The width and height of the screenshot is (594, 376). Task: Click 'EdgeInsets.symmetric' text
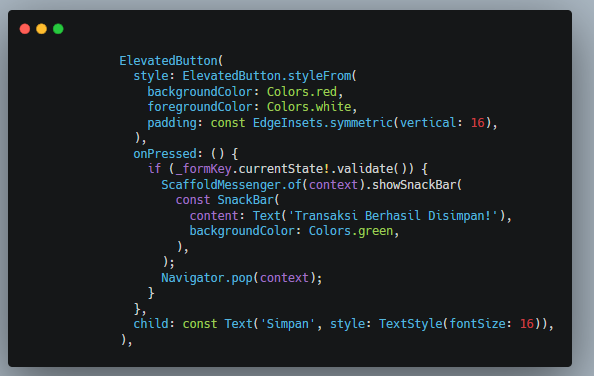tap(322, 123)
